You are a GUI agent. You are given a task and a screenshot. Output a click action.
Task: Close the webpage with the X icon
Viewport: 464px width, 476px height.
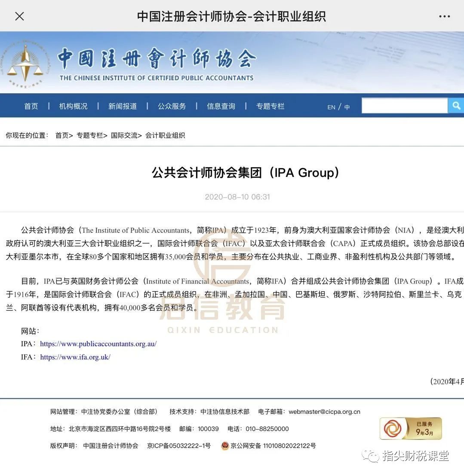(x=19, y=16)
